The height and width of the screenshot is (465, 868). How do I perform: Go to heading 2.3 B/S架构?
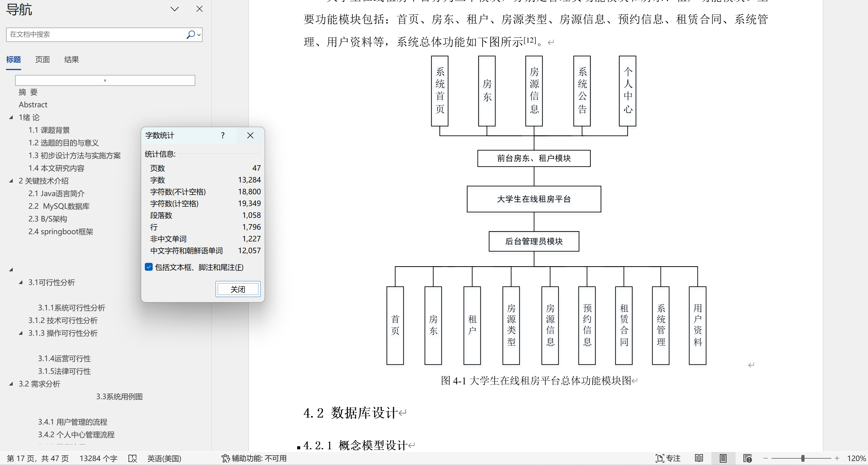[48, 219]
